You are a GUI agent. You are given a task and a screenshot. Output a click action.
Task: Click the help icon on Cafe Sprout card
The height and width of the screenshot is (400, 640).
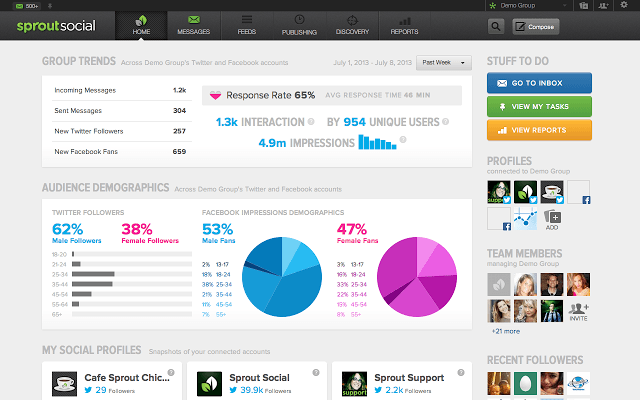click(x=171, y=372)
